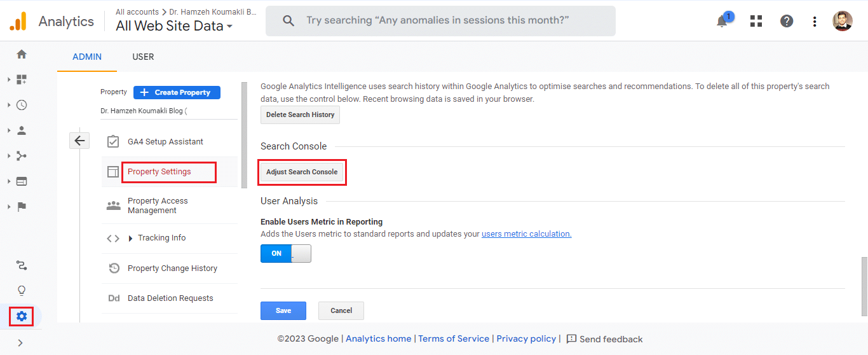Click the Admin gear icon

click(22, 316)
